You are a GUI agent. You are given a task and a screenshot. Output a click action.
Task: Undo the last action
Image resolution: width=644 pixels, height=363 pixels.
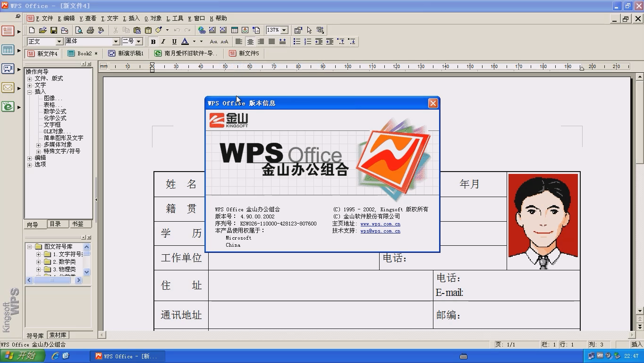(x=177, y=30)
